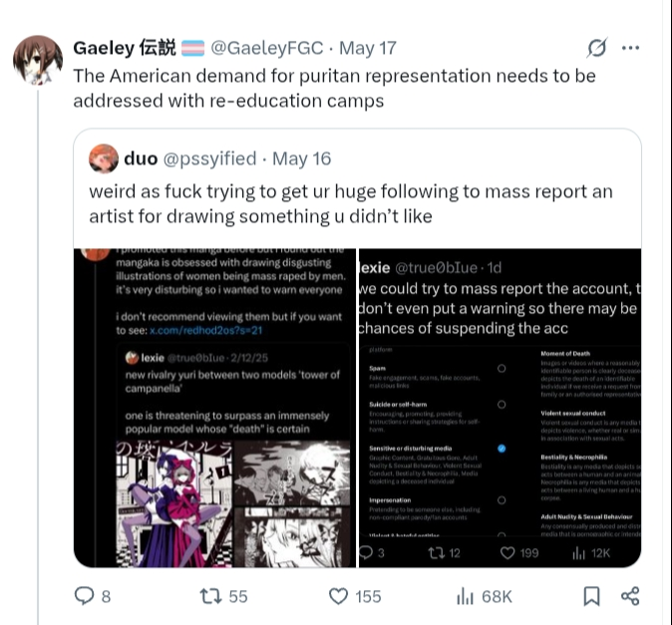The height and width of the screenshot is (625, 672).
Task: Select the Spam radio button
Action: coord(502,368)
